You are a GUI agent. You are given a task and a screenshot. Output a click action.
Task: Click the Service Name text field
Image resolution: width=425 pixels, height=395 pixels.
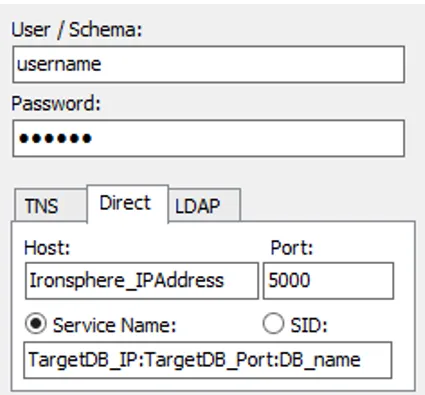[207, 360]
